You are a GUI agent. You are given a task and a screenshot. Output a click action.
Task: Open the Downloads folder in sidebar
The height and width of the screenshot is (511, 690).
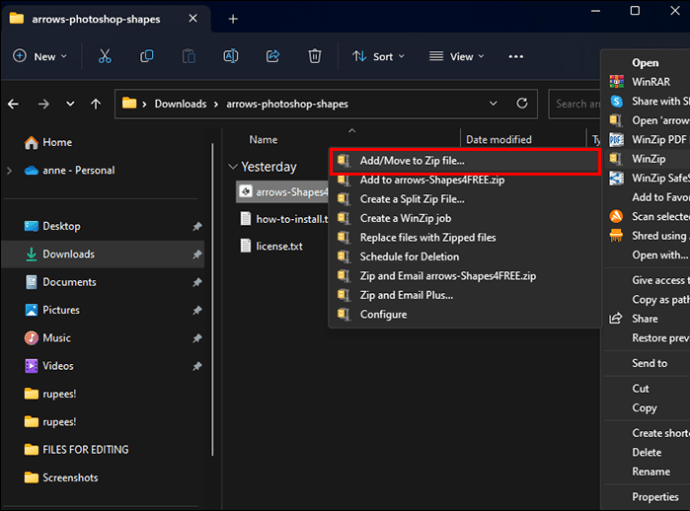(x=68, y=254)
